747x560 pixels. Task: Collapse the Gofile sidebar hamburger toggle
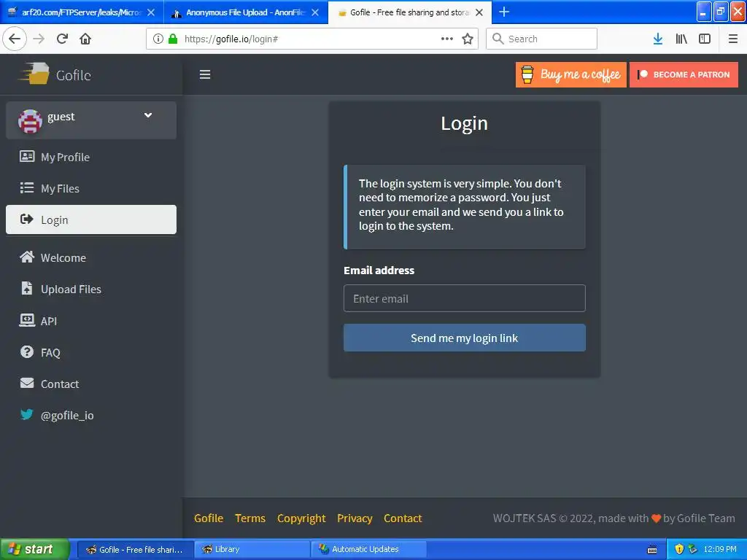click(x=205, y=74)
